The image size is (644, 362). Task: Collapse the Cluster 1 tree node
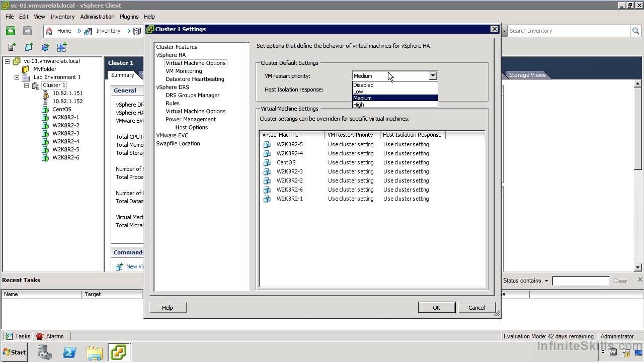[x=26, y=85]
